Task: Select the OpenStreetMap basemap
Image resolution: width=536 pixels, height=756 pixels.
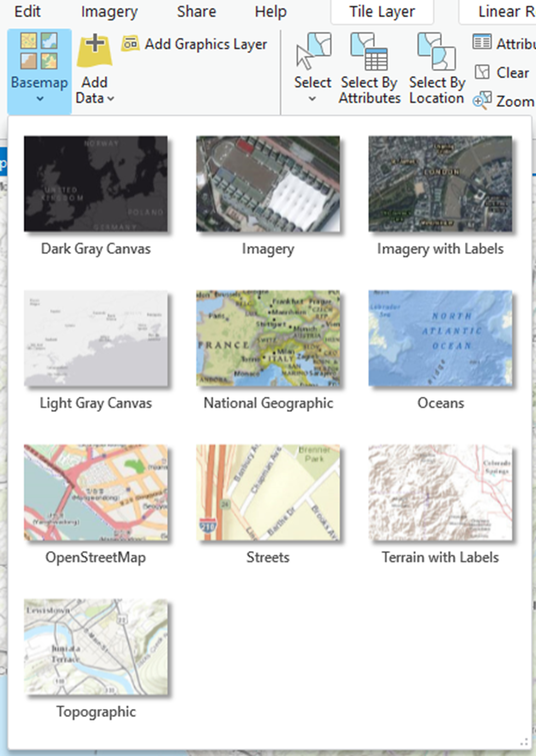Action: click(96, 492)
